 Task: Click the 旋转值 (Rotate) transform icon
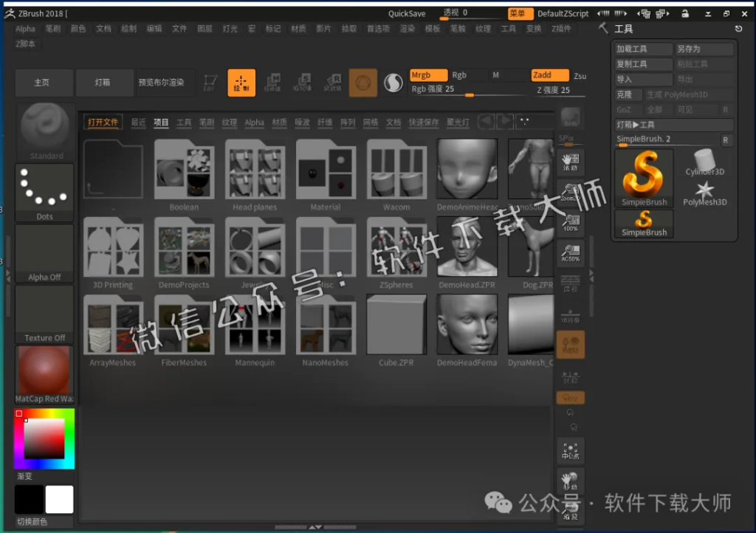334,81
